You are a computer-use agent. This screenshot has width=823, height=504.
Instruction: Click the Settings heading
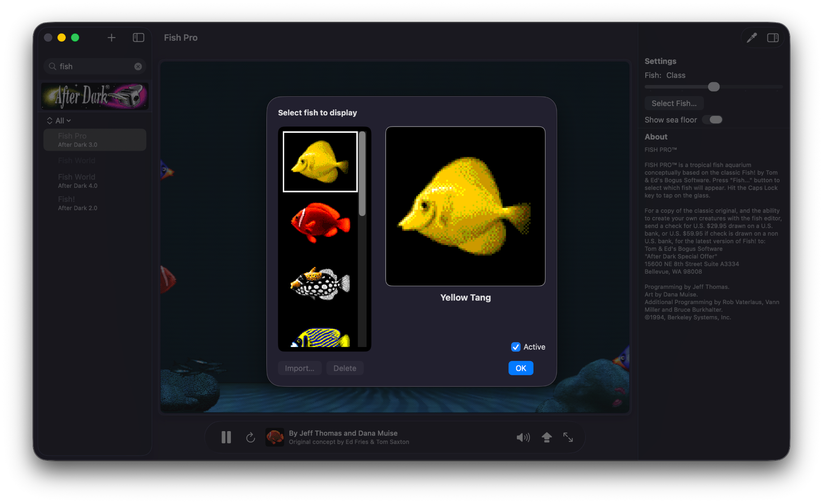(x=660, y=61)
